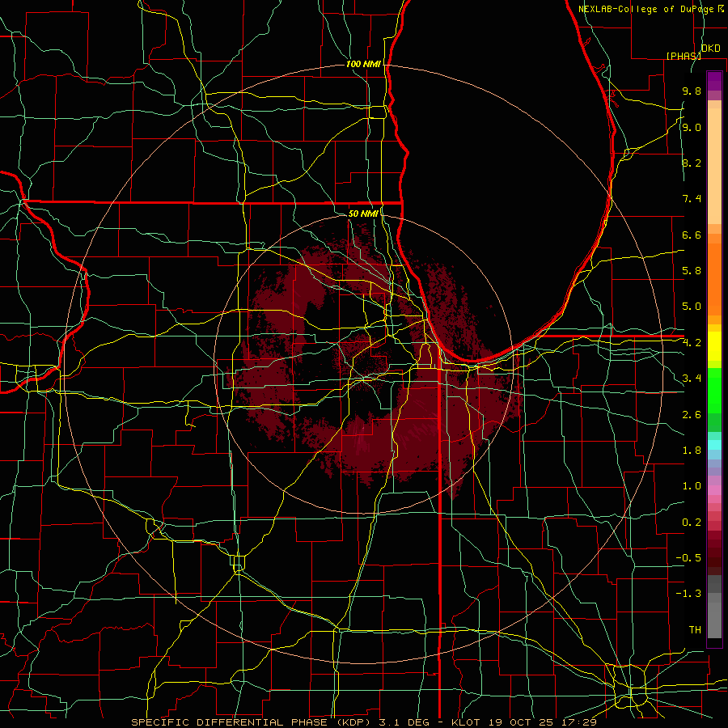Pick the purple swatch atop the color scale
This screenshot has width=728, height=728.
pos(714,81)
